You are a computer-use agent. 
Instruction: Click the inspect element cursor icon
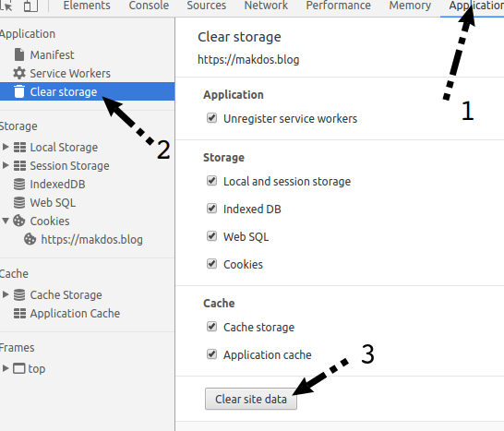coord(6,6)
